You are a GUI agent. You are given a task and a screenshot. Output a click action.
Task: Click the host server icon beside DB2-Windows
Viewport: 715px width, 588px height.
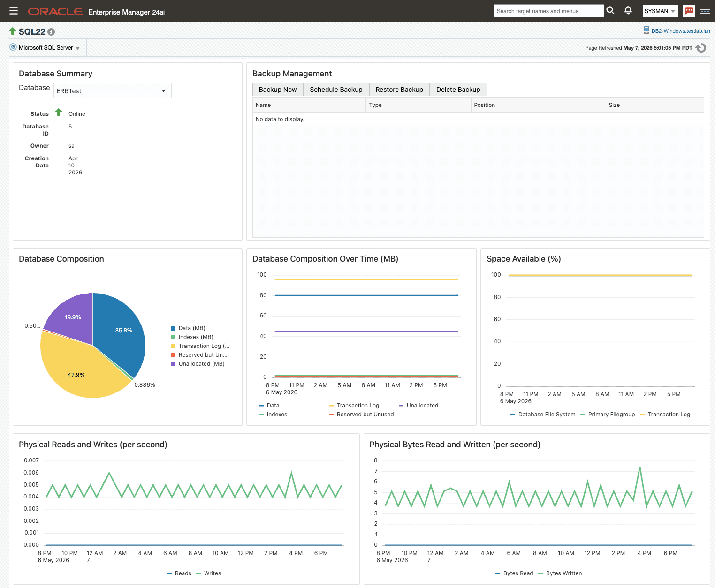tap(647, 30)
